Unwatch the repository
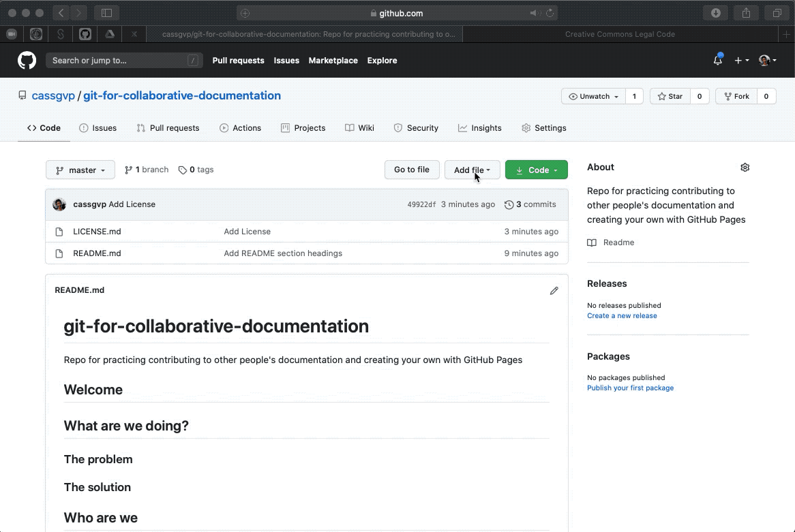This screenshot has width=795, height=532. pyautogui.click(x=592, y=96)
